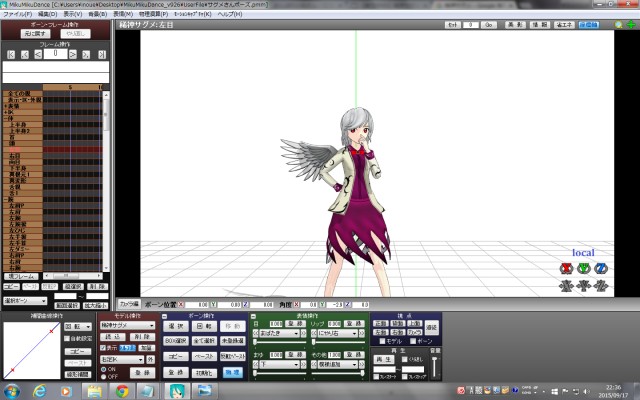Next other-morph arrow beside 模様追加
The height and width of the screenshot is (400, 640).
[362, 364]
